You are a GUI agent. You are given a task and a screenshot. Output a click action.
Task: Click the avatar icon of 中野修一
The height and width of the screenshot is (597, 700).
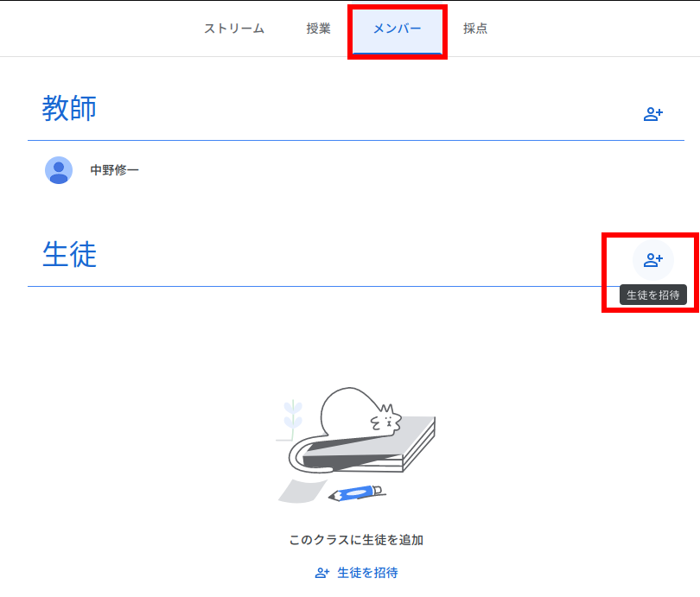point(59,170)
